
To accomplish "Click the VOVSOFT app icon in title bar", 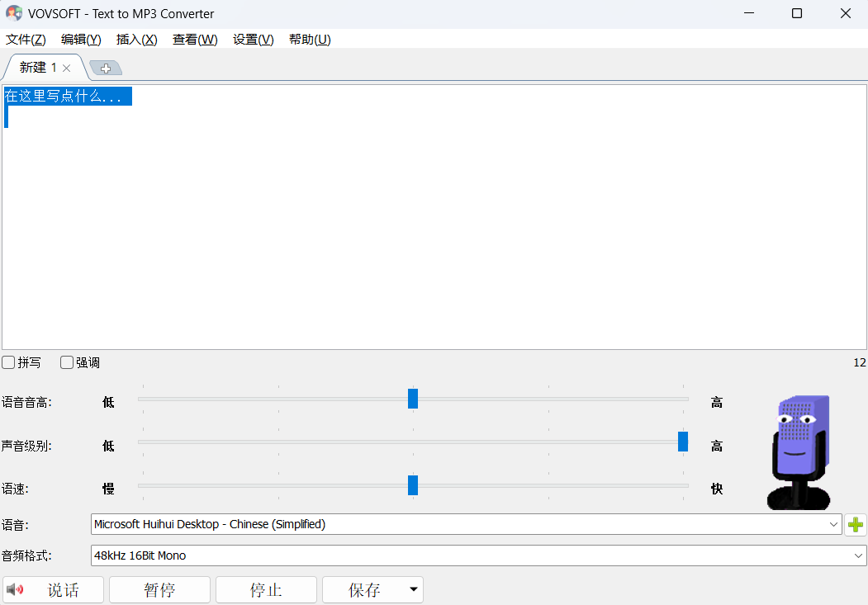I will 14,13.
